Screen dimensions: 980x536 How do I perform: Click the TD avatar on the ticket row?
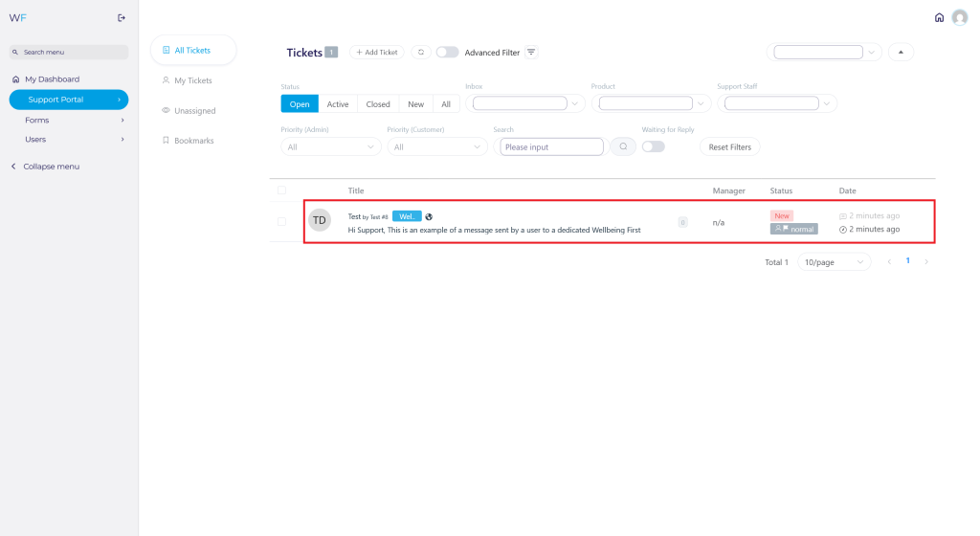click(320, 220)
